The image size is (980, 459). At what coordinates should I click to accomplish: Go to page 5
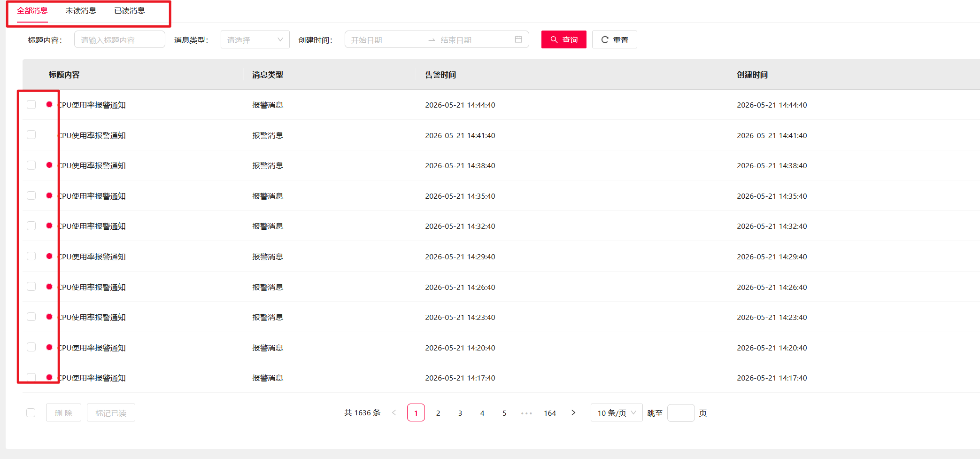pyautogui.click(x=504, y=412)
